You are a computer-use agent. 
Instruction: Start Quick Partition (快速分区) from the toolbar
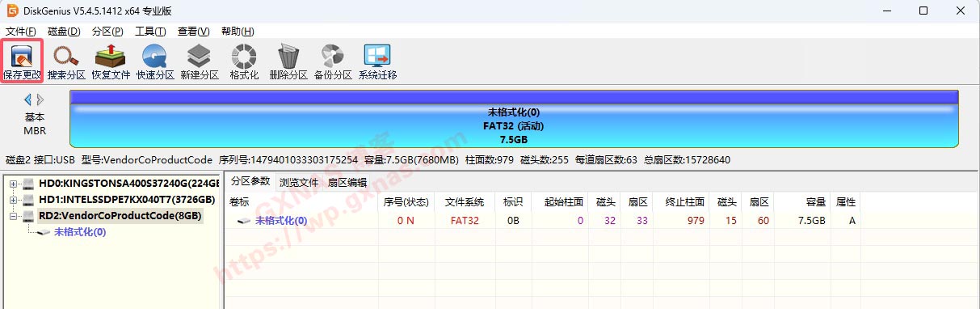click(155, 62)
